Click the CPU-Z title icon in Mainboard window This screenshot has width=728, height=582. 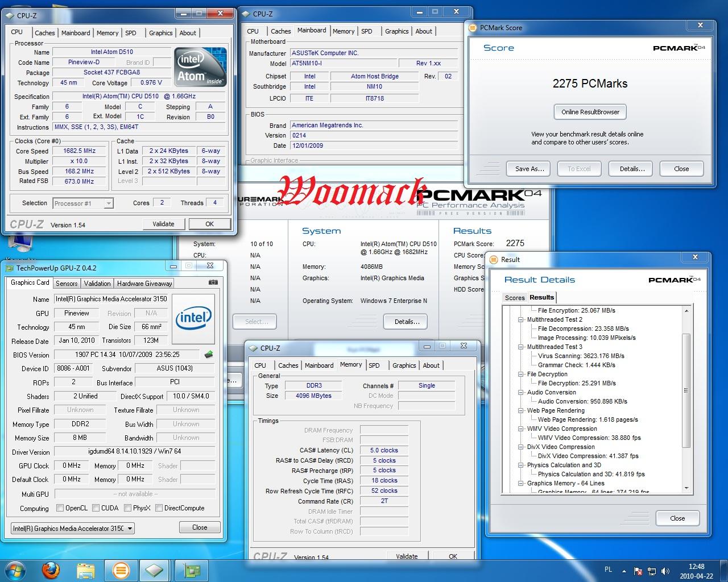[x=246, y=14]
